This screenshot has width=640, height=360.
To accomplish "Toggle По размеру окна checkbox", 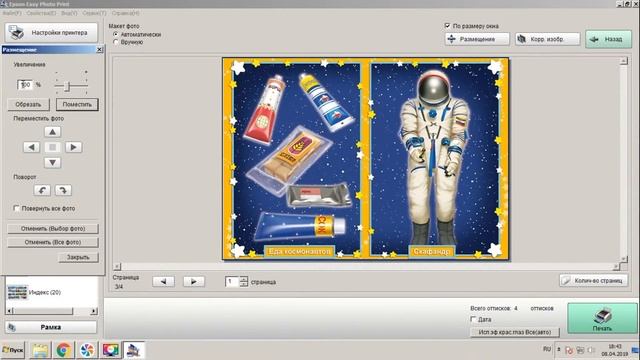I will tap(447, 26).
